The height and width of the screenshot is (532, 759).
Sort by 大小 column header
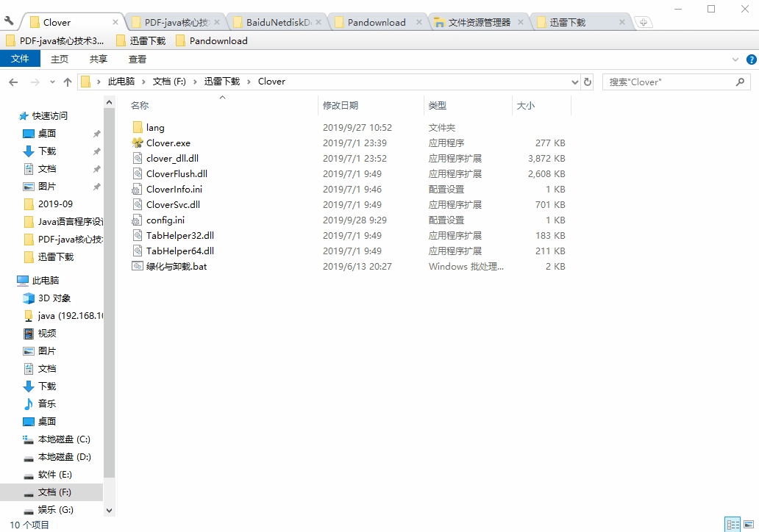(541, 105)
